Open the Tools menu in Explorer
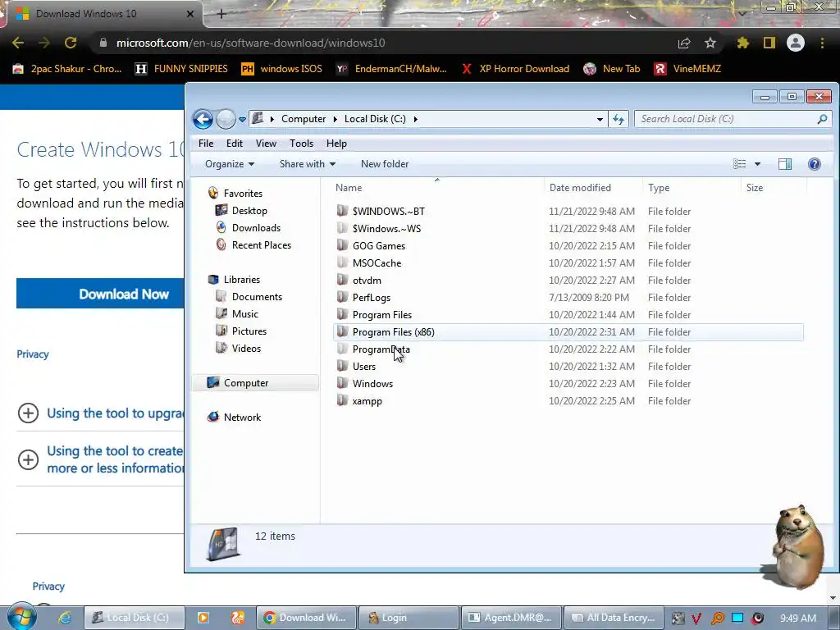 click(x=301, y=144)
